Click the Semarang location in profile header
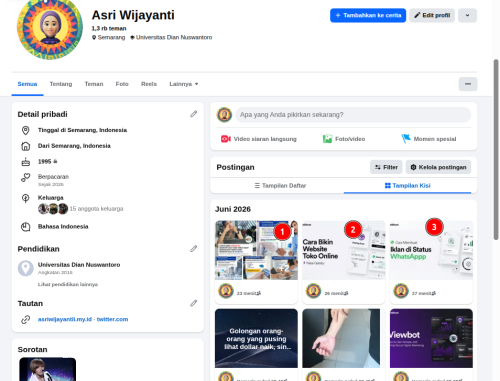The height and width of the screenshot is (381, 500). click(111, 37)
